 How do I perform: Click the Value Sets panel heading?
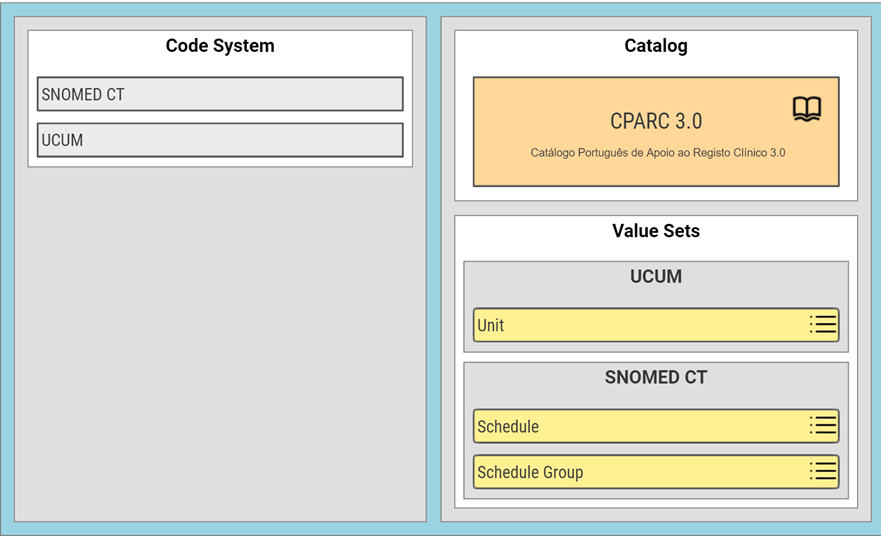pos(656,231)
